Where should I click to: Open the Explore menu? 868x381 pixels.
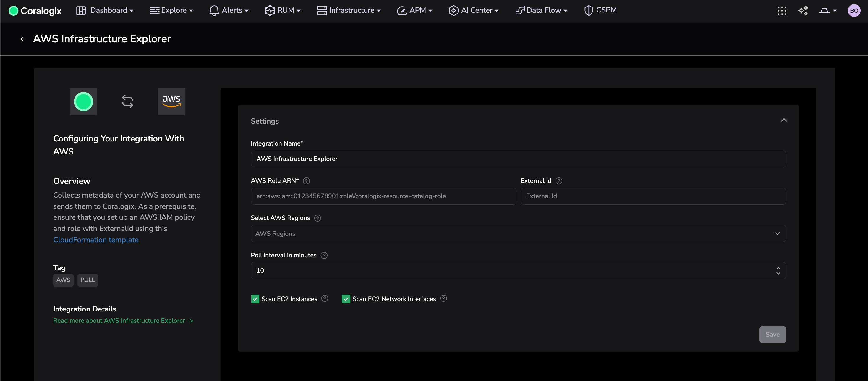point(171,10)
